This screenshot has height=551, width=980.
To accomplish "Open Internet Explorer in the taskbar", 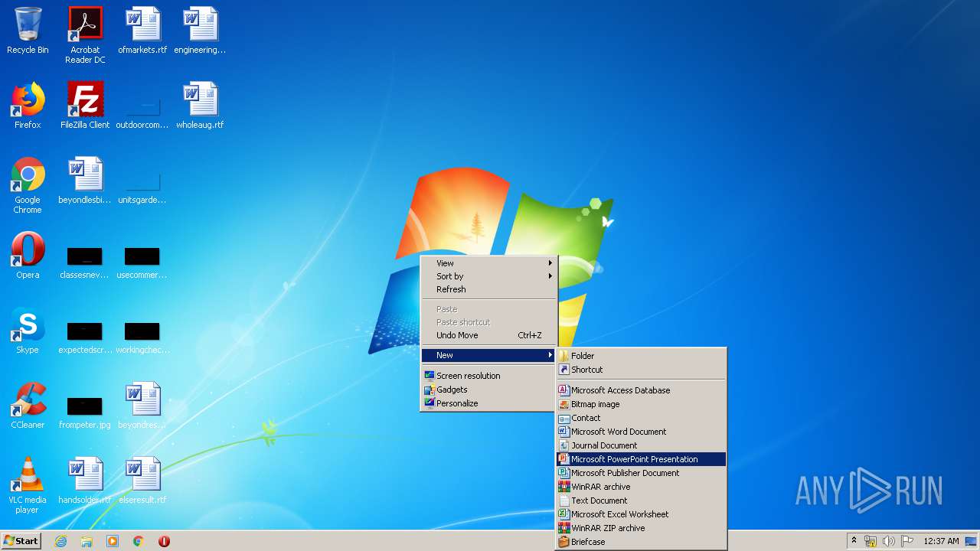I will 60,541.
